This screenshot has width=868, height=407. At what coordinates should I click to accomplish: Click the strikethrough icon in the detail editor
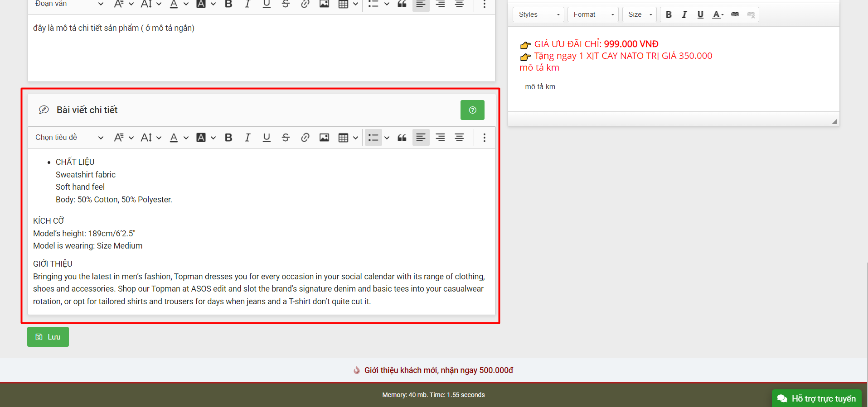pyautogui.click(x=286, y=138)
